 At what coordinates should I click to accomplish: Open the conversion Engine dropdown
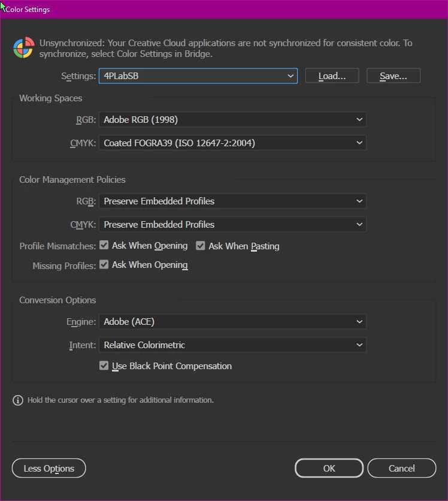(x=232, y=321)
